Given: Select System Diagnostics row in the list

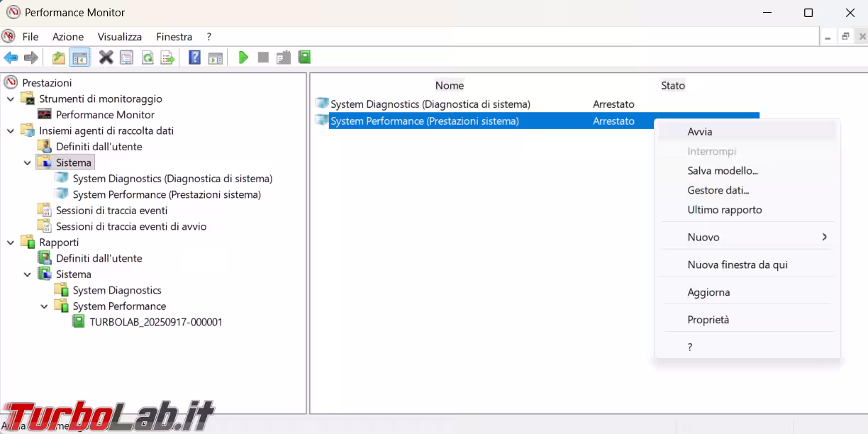Looking at the screenshot, I should (430, 104).
